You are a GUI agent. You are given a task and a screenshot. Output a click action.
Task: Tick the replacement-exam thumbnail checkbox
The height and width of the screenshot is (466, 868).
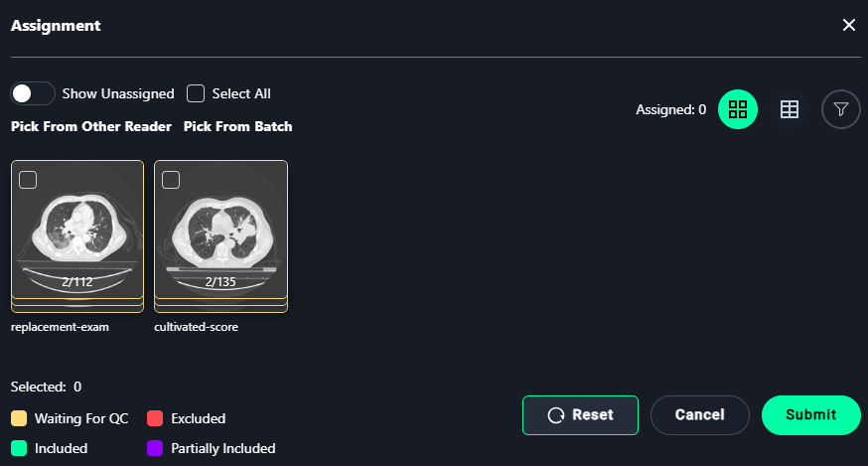28,180
